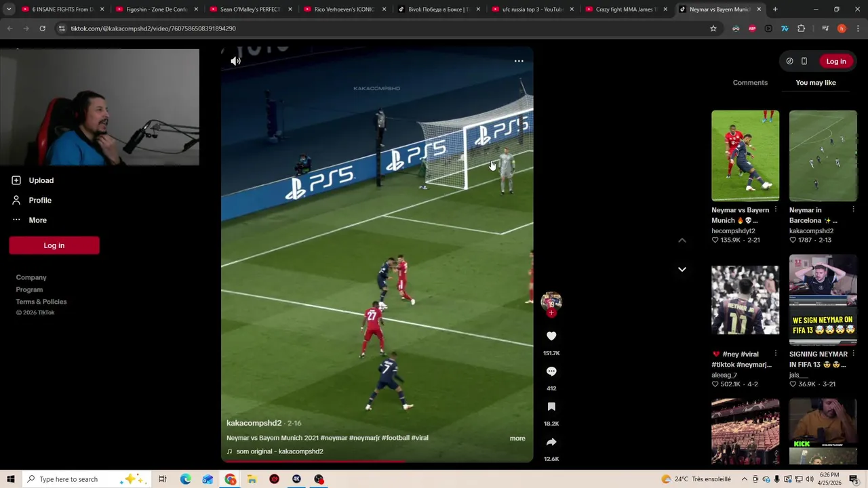Go to the next video with down chevron
The height and width of the screenshot is (488, 868).
coord(682,269)
